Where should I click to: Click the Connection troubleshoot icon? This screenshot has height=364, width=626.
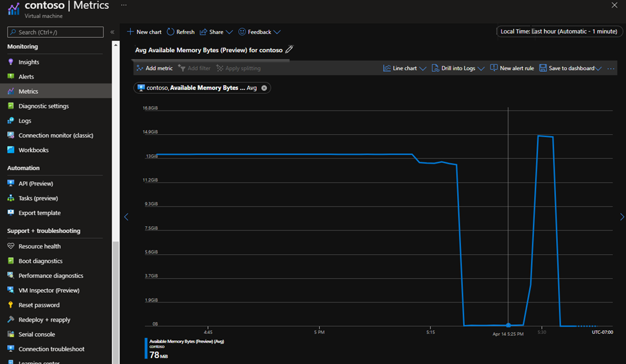click(x=11, y=349)
